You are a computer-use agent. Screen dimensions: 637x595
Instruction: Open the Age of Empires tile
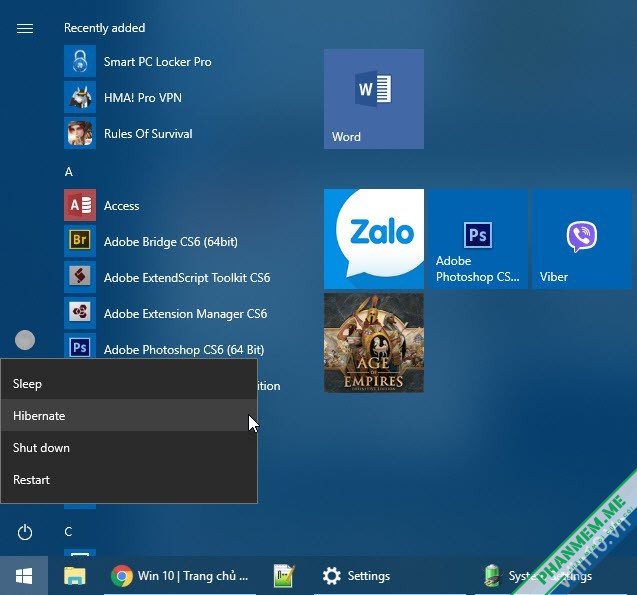click(374, 343)
